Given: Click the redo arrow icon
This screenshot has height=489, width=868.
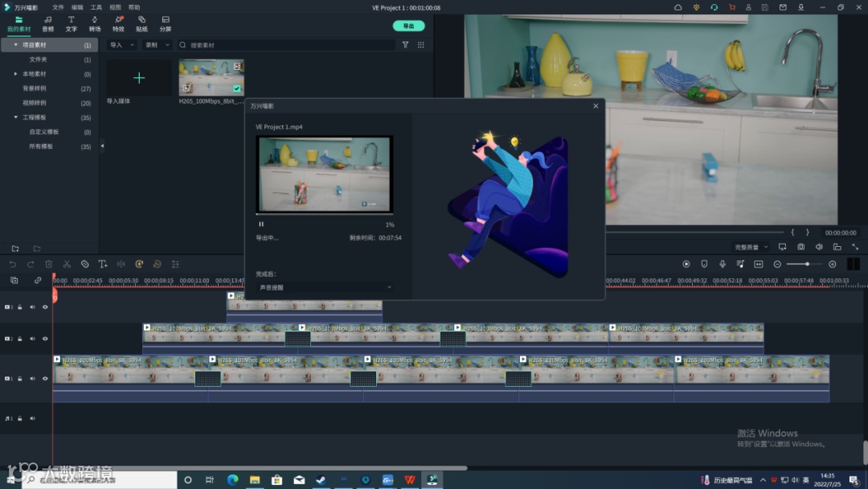Looking at the screenshot, I should [x=31, y=264].
